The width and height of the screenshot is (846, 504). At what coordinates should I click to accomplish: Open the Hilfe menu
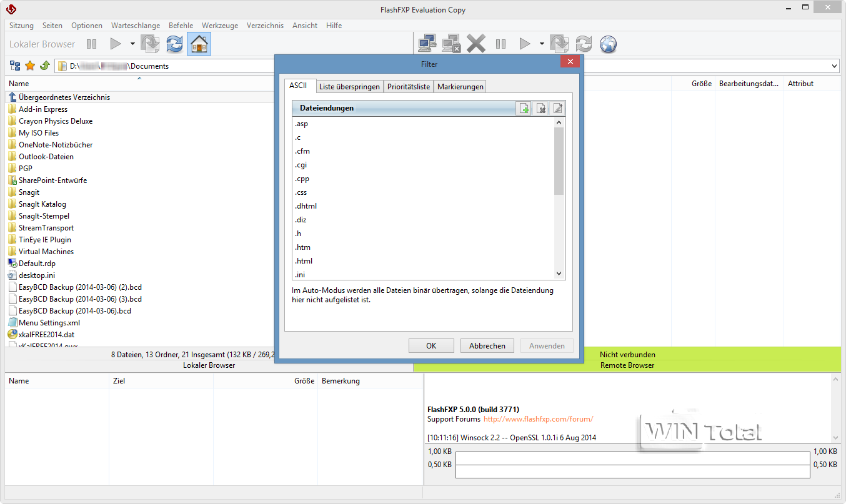coord(334,26)
